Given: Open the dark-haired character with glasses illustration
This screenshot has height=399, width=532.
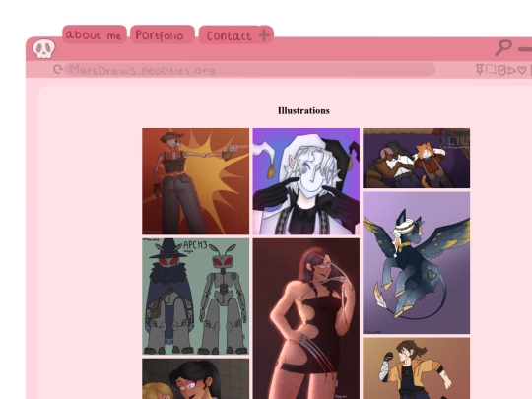Looking at the screenshot, I should (x=195, y=378).
